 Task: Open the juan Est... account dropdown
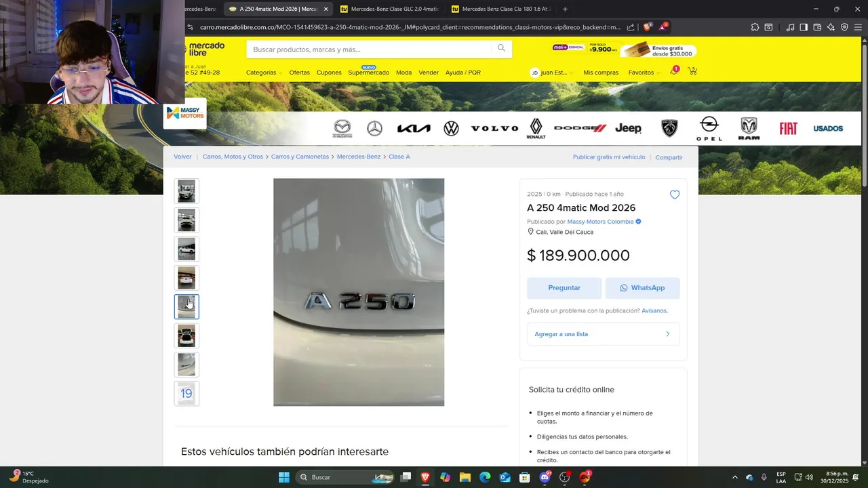552,73
